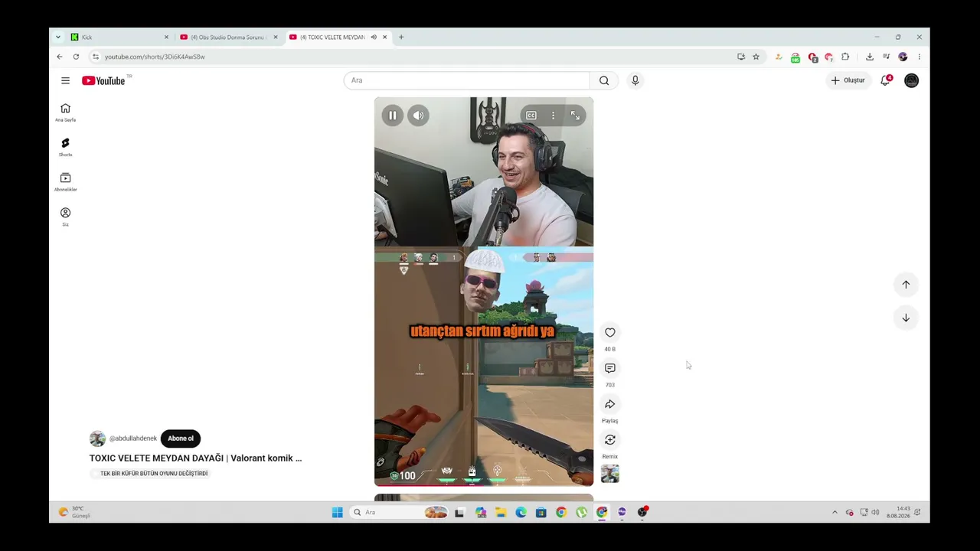Enter fullscreen for the short

click(575, 116)
